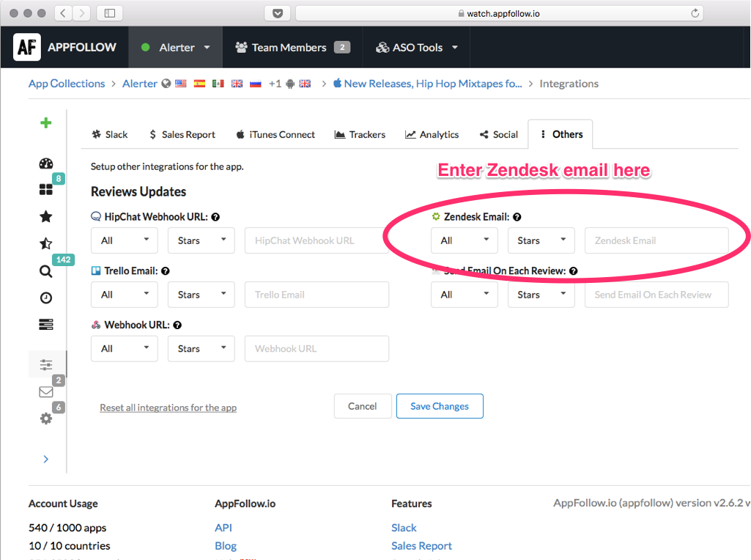Screen dimensions: 751x560
Task: Click the Cancel button
Action: (363, 406)
